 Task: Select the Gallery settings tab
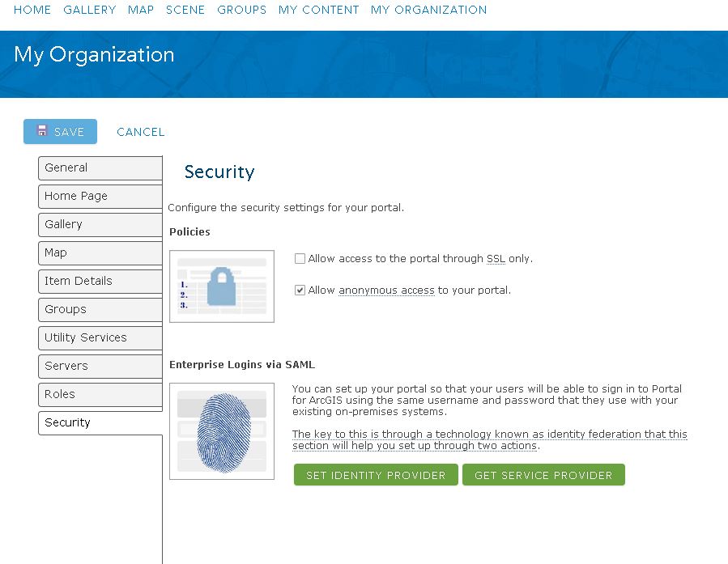coord(100,224)
